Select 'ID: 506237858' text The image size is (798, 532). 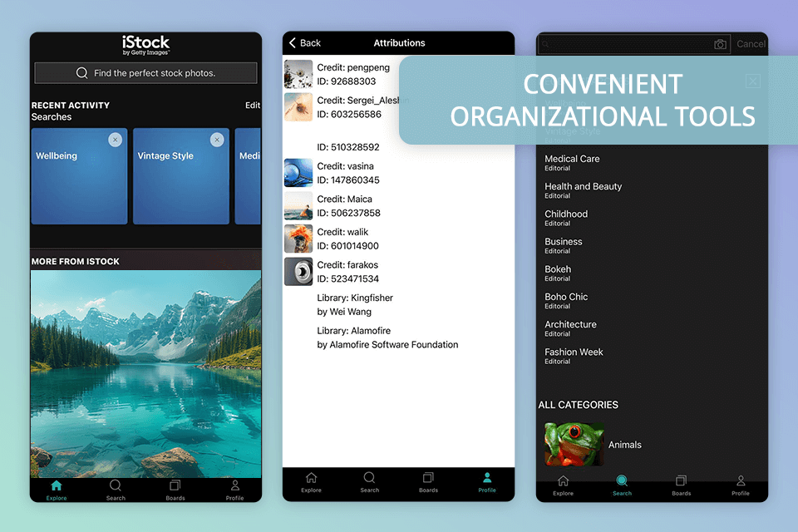[348, 213]
